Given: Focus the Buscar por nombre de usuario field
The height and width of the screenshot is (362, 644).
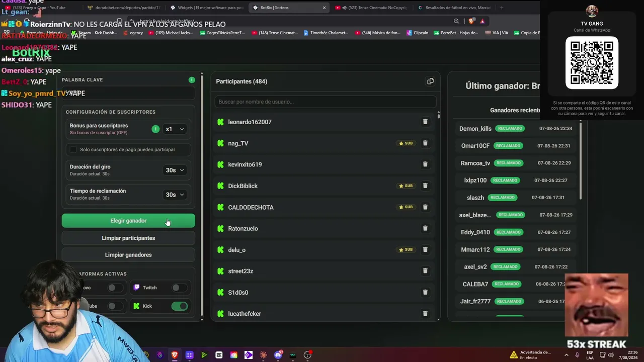Looking at the screenshot, I should click(326, 102).
